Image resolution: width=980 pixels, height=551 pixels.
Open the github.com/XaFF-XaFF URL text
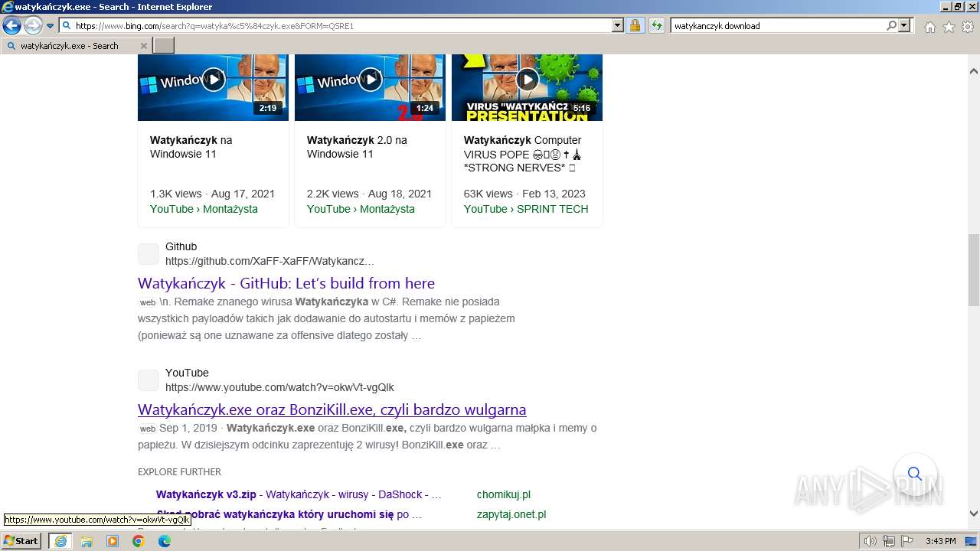(x=269, y=261)
